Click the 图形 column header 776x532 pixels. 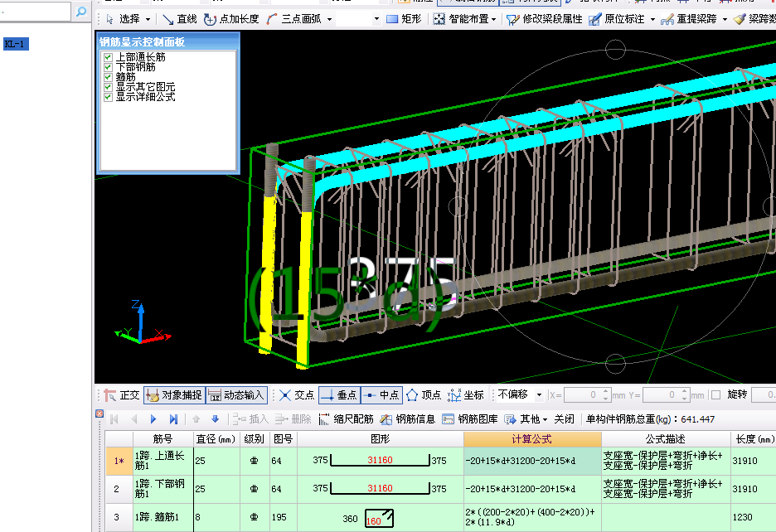pos(380,439)
